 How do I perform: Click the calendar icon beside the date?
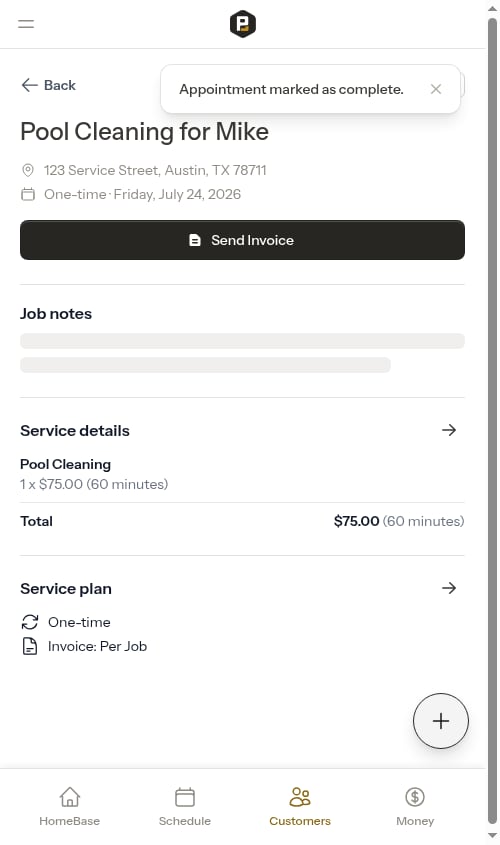point(28,194)
